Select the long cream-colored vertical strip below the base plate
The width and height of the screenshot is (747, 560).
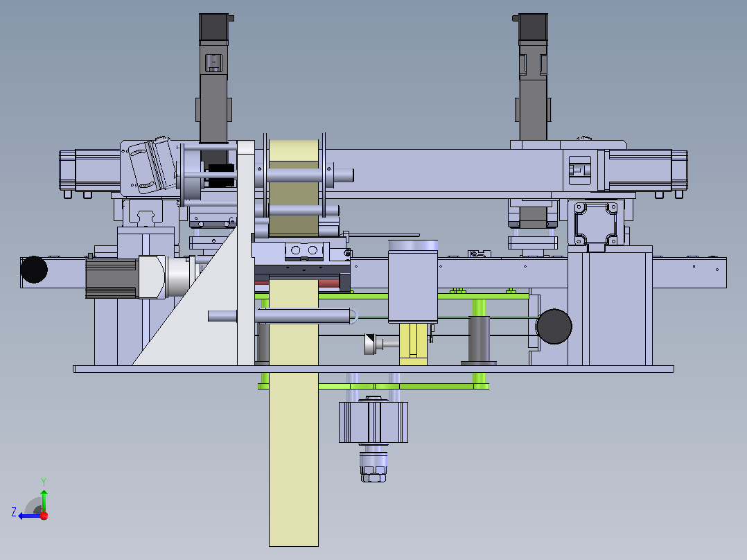294,460
